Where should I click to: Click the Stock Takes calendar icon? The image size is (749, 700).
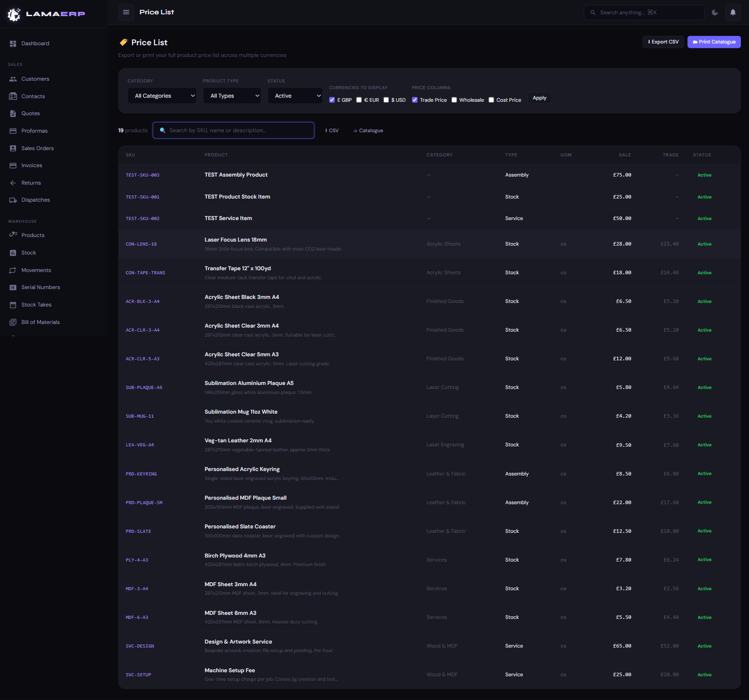13,305
